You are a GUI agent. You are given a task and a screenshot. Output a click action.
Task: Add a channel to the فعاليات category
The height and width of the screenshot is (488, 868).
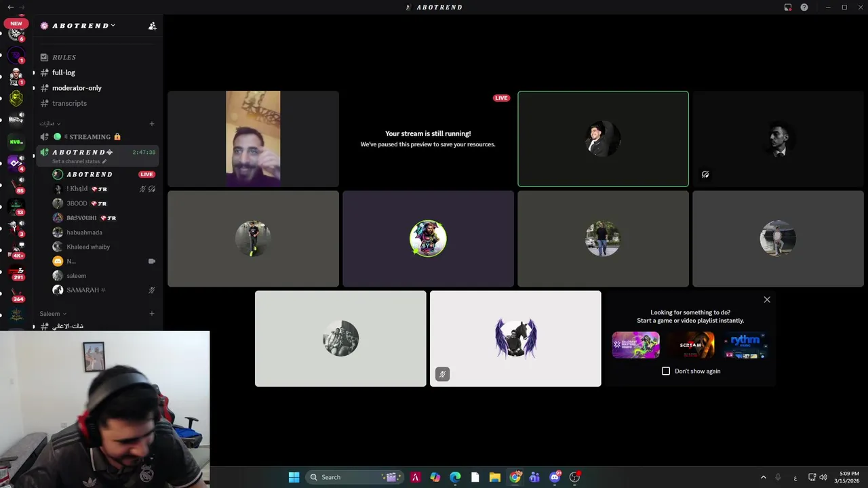point(152,124)
